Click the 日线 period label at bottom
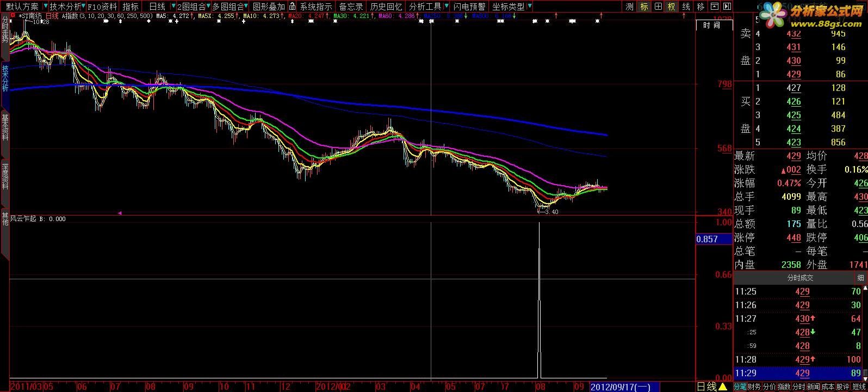 click(x=707, y=387)
